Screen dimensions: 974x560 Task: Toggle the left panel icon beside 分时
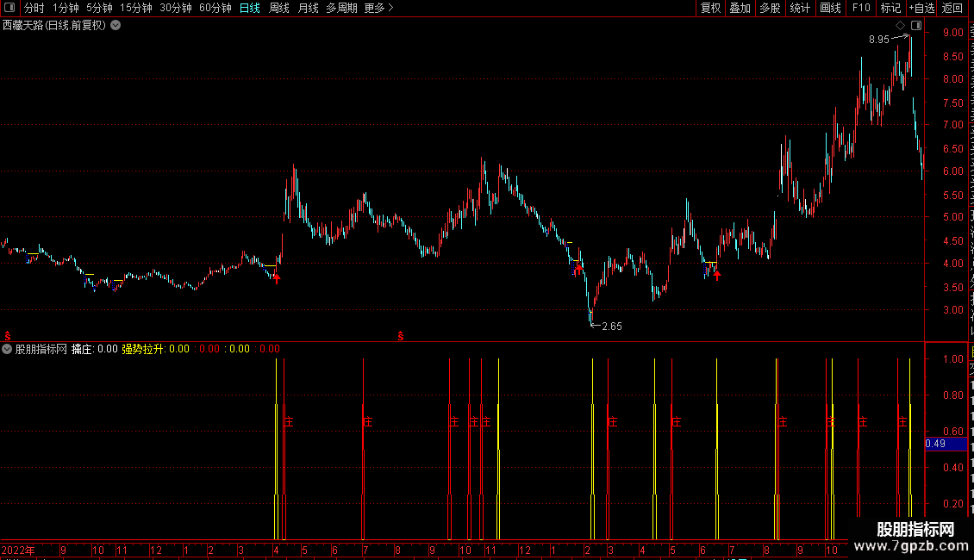point(9,8)
